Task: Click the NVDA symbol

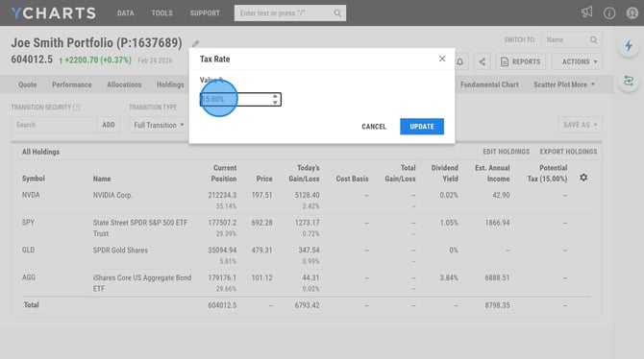Action: click(x=31, y=195)
